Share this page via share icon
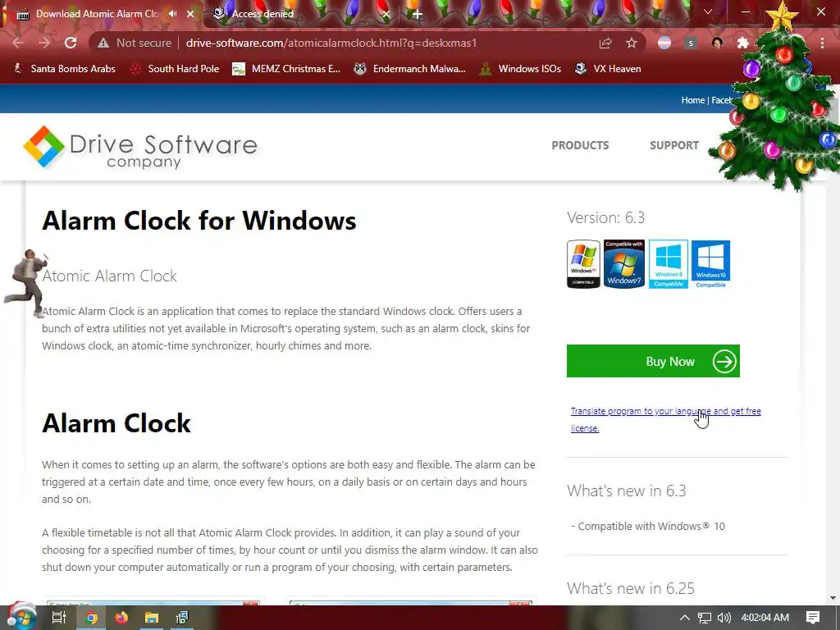This screenshot has width=840, height=630. point(605,43)
